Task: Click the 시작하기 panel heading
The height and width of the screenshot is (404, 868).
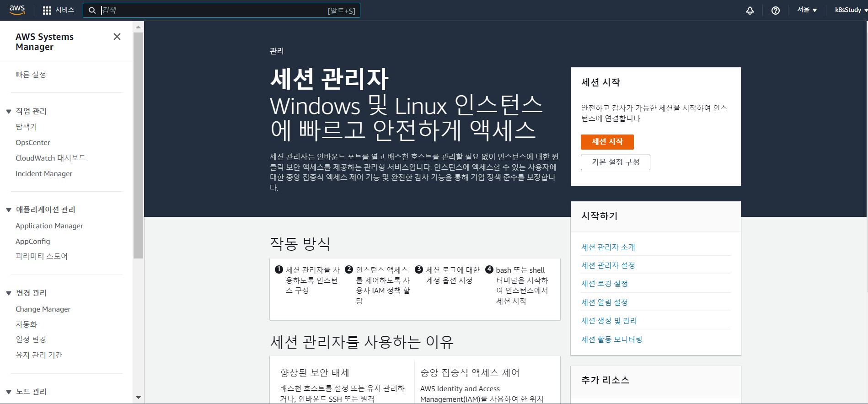Action: pos(600,216)
